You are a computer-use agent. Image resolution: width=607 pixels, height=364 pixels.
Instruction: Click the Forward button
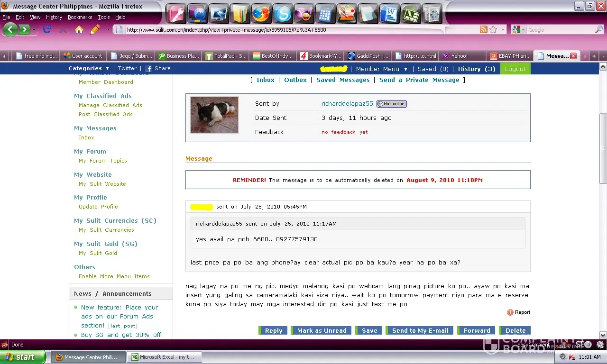tap(477, 331)
